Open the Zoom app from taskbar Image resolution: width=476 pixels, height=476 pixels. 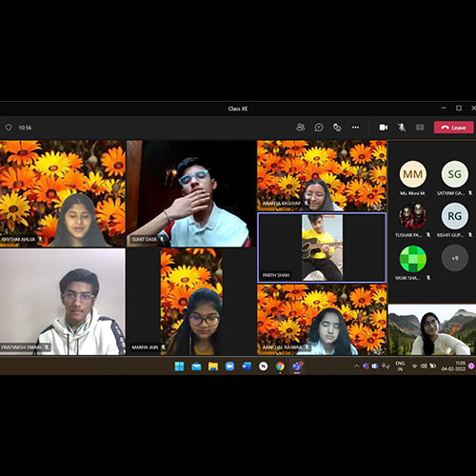click(229, 367)
